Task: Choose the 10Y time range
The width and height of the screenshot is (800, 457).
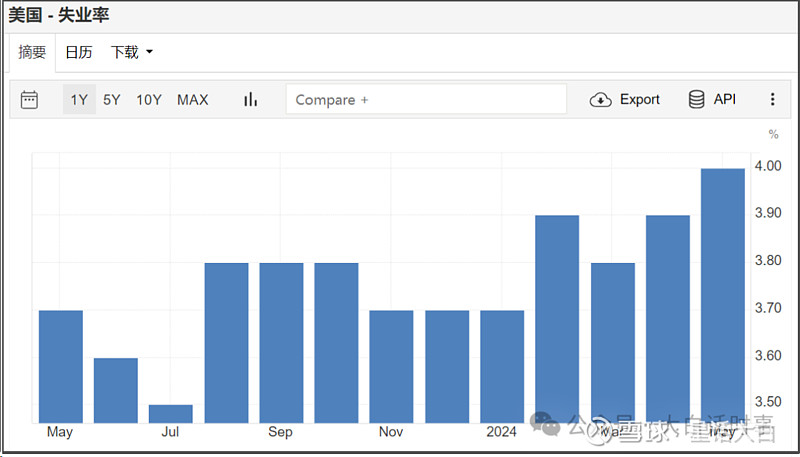Action: coord(149,99)
